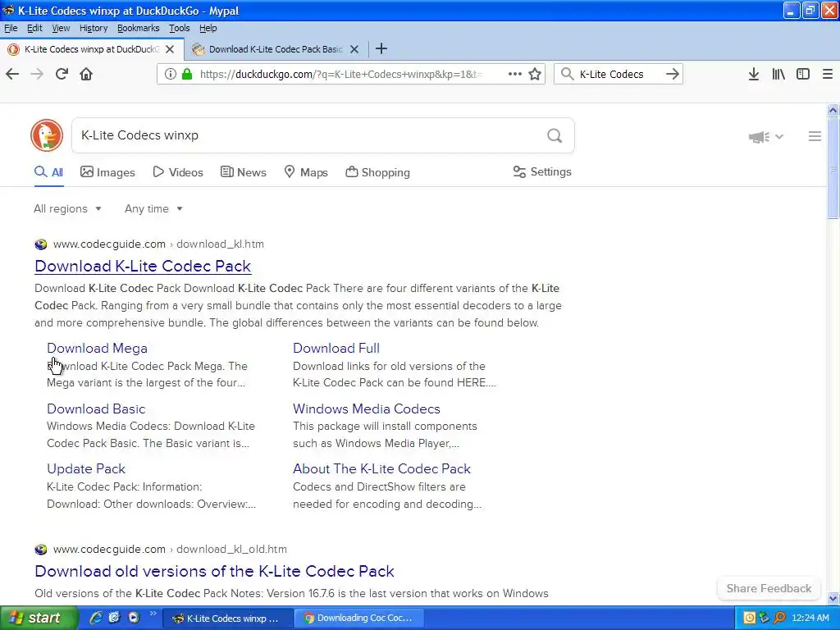The image size is (840, 630).
Task: Click the green secure connection padlock
Action: point(187,74)
